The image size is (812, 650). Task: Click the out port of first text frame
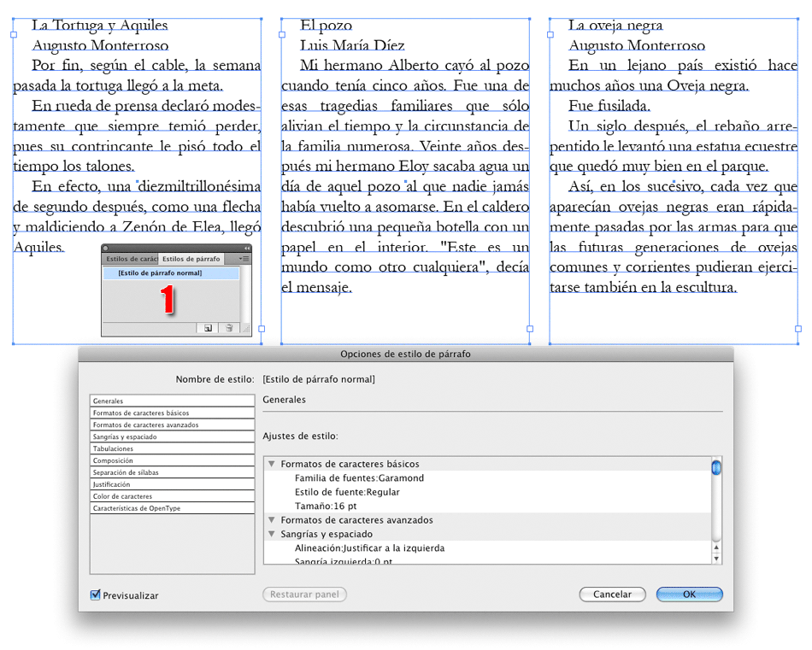click(x=262, y=329)
